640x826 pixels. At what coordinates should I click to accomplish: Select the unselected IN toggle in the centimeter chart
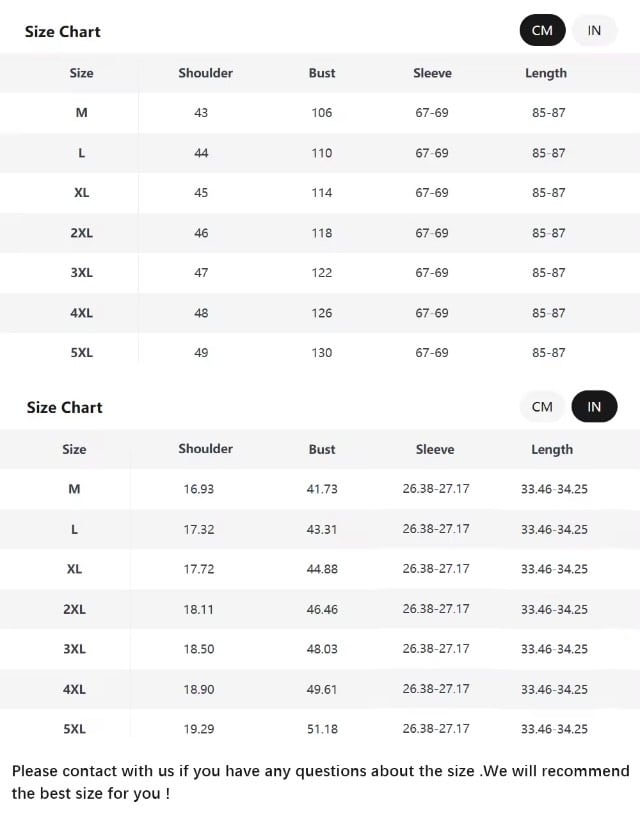point(594,30)
